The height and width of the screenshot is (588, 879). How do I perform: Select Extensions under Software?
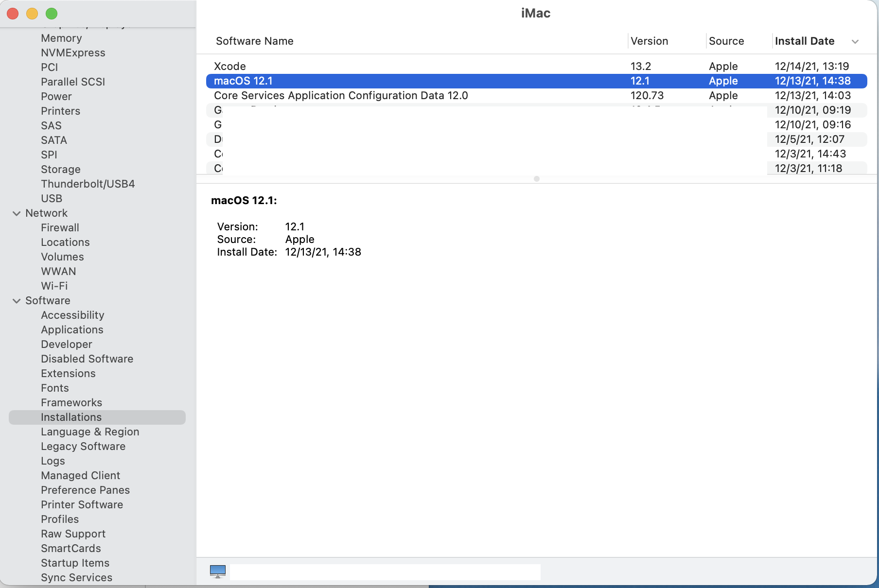coord(68,374)
